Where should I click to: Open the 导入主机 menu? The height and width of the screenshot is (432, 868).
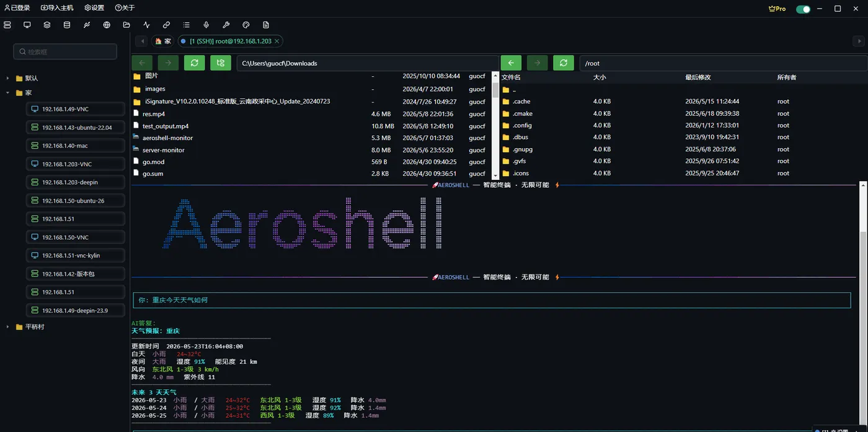tap(57, 8)
